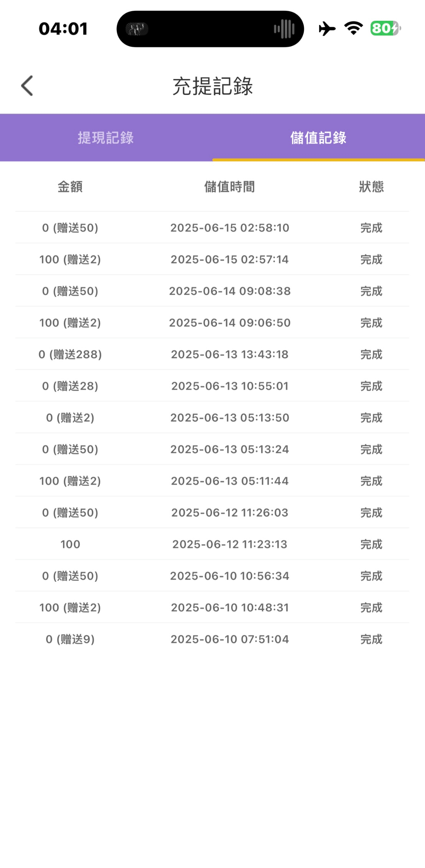Select record timestamp 2025-06-10 10:48:31
The width and height of the screenshot is (425, 868).
(230, 608)
